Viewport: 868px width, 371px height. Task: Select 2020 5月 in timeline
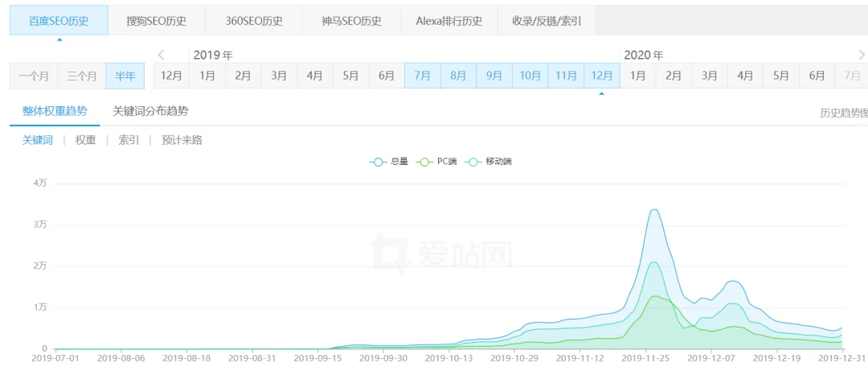[x=781, y=76]
